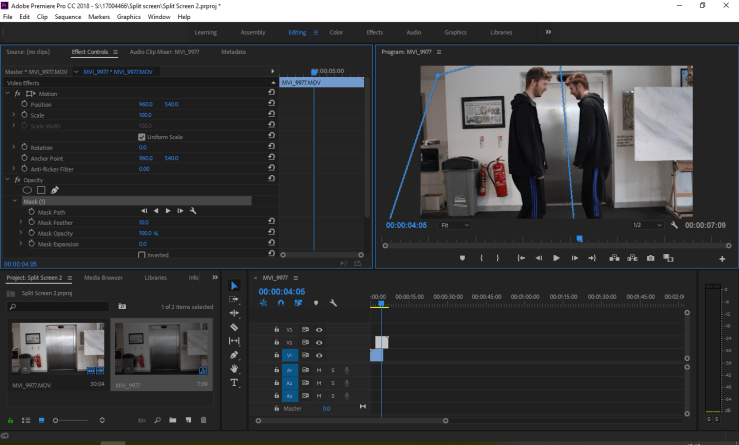Toggle lock on track V1
739x445 pixels.
tap(277, 355)
